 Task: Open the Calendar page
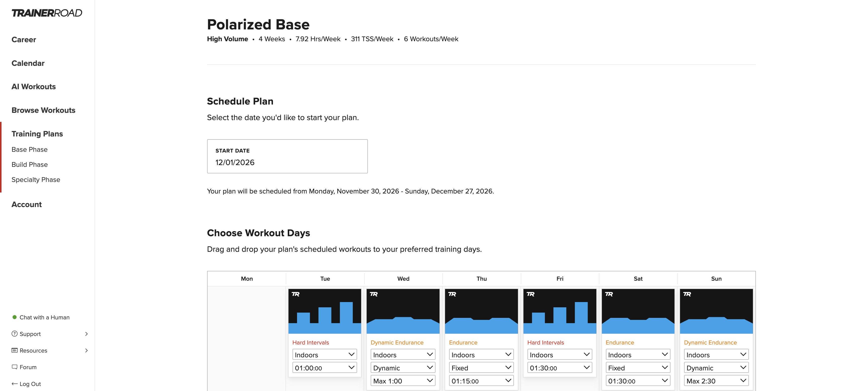pos(28,63)
